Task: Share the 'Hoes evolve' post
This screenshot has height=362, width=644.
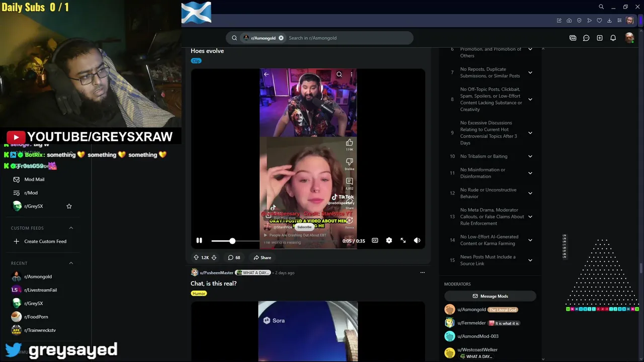Action: click(x=262, y=257)
